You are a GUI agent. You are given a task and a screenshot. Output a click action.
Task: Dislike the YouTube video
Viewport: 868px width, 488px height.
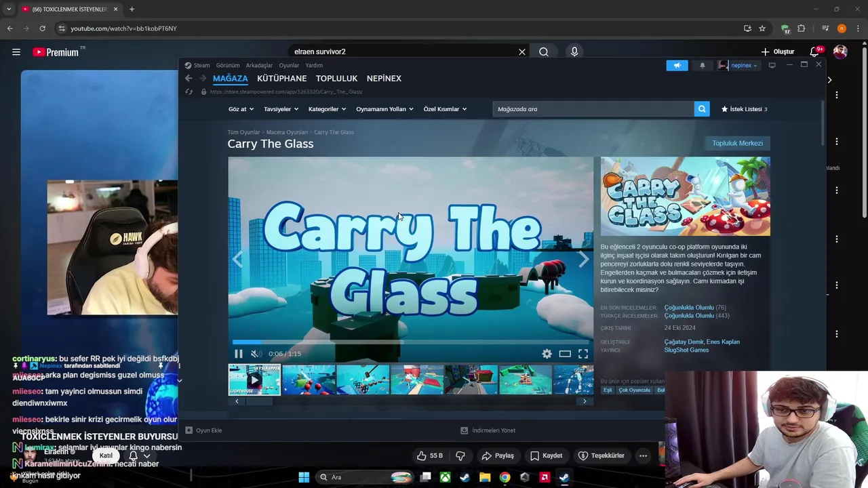point(460,455)
